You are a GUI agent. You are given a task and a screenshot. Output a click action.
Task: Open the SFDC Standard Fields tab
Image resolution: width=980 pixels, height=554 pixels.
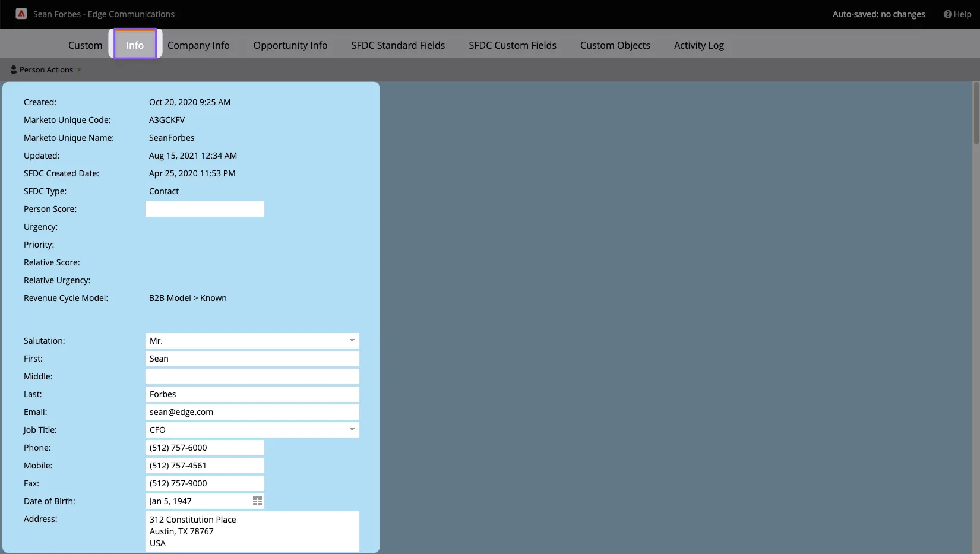click(398, 45)
